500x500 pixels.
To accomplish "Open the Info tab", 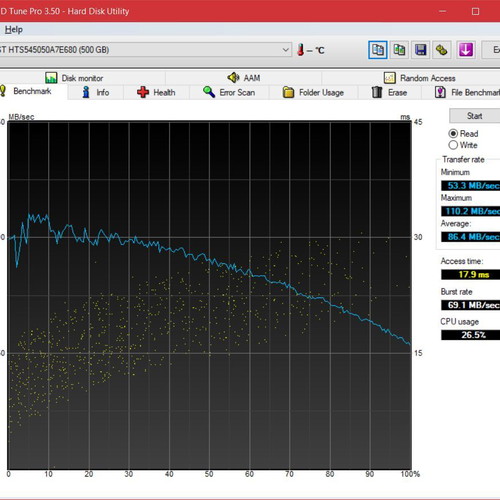I will [95, 92].
